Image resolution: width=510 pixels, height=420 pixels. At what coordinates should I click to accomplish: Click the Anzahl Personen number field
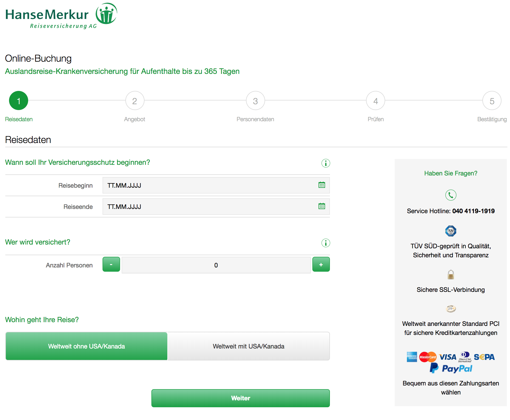tap(216, 265)
